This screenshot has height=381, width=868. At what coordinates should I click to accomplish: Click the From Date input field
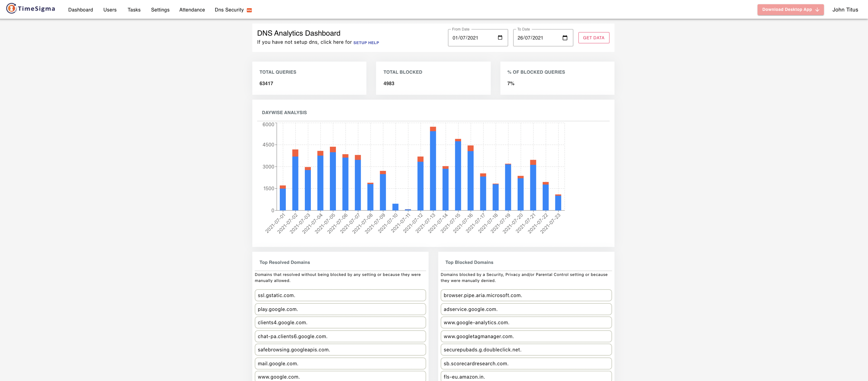[472, 38]
